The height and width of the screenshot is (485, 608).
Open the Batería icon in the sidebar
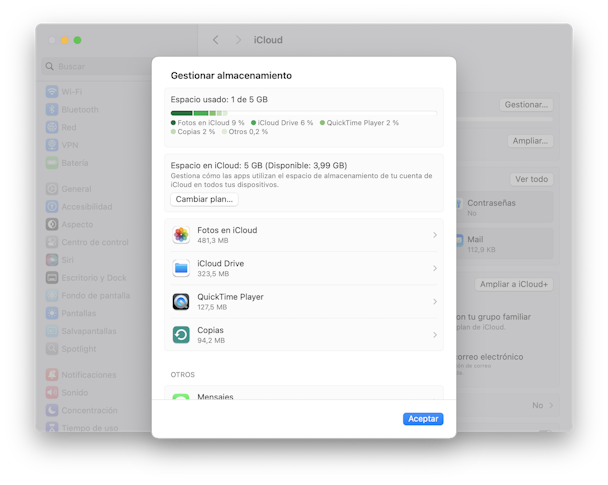pyautogui.click(x=52, y=163)
